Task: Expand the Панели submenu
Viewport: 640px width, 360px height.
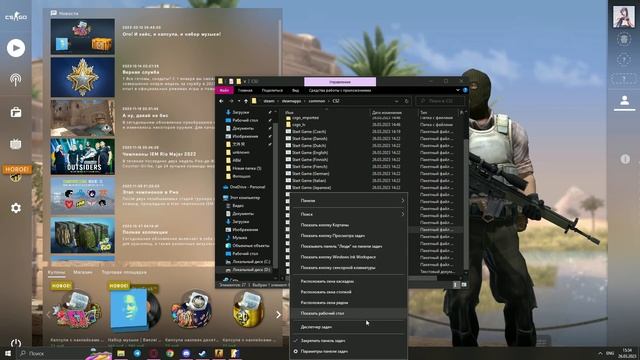Action: click(x=348, y=200)
